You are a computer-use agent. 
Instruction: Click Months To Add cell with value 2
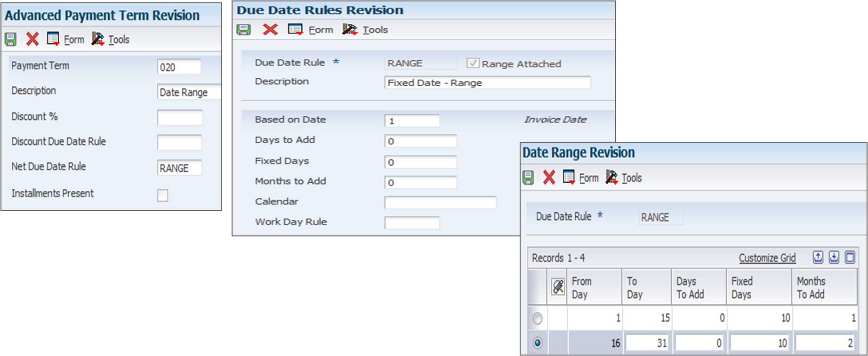pos(825,343)
